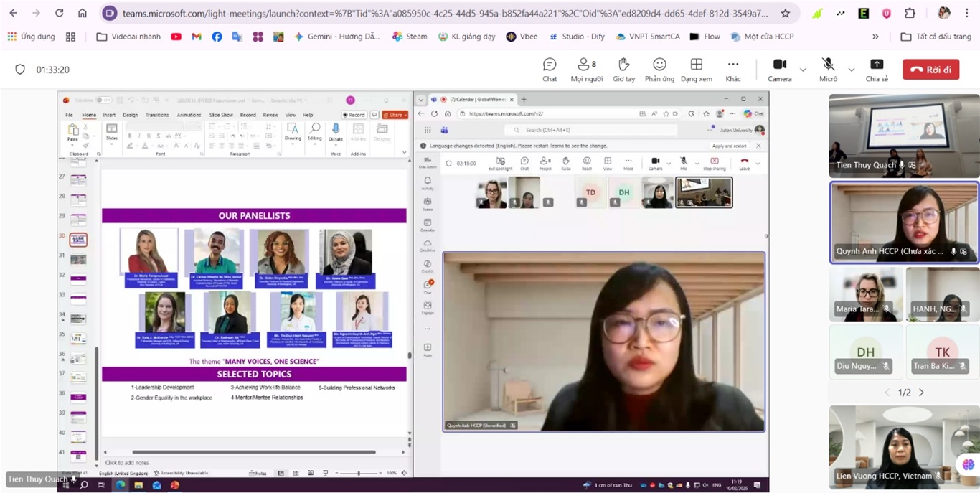Go to next participants page arrow
The image size is (980, 493).
(x=922, y=393)
